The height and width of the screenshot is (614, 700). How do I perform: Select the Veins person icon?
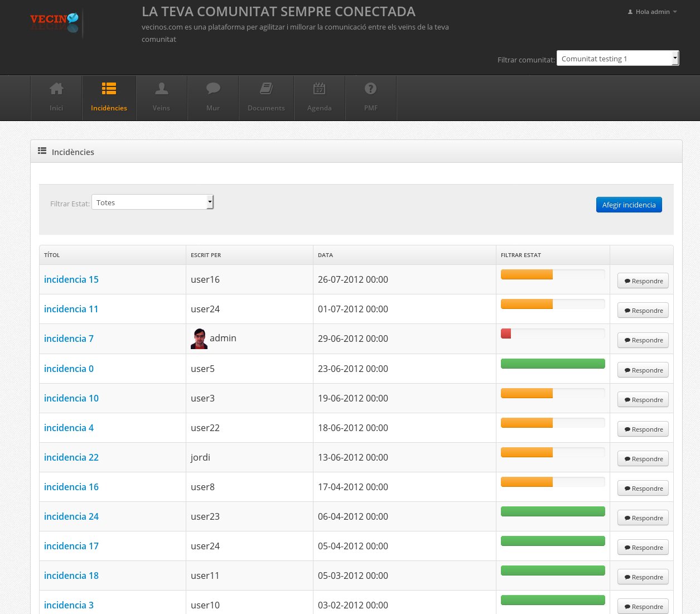point(161,89)
